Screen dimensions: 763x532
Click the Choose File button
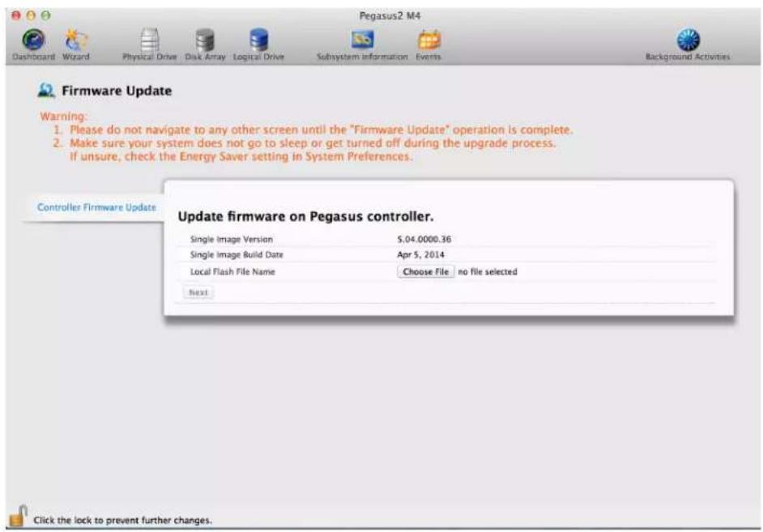[x=426, y=272]
